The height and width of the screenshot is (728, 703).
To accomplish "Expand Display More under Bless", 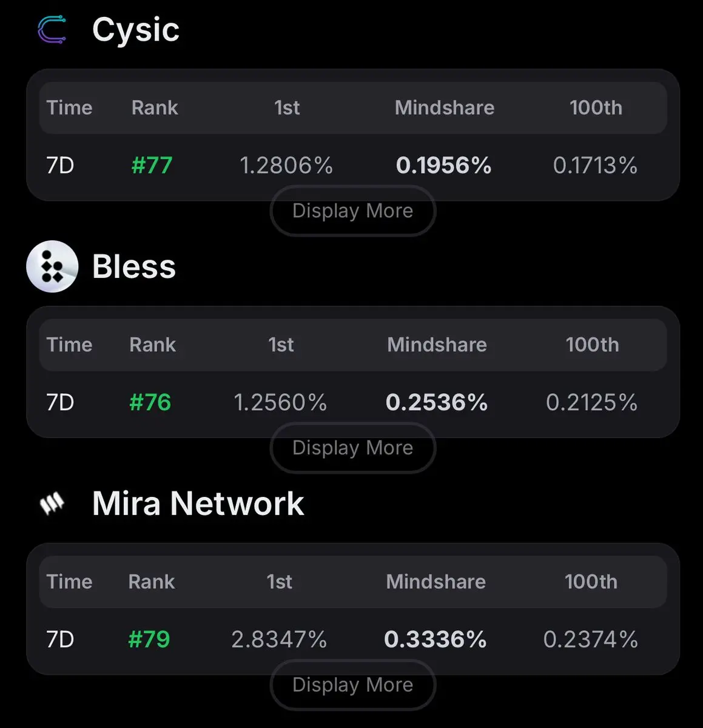I will [x=352, y=448].
